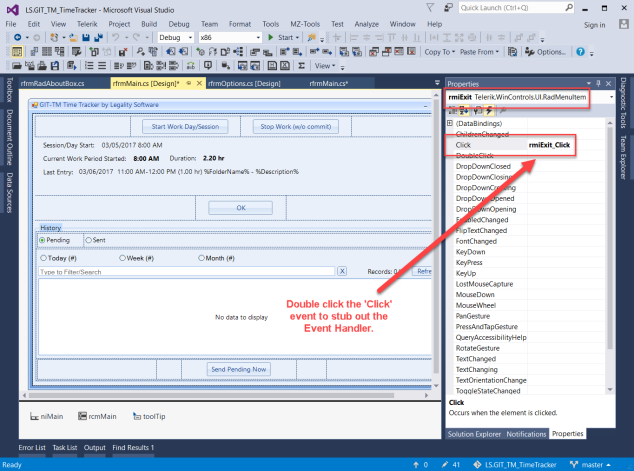Click the Send Pending Now button
Viewport: 634px width, 471px height.
(x=239, y=369)
